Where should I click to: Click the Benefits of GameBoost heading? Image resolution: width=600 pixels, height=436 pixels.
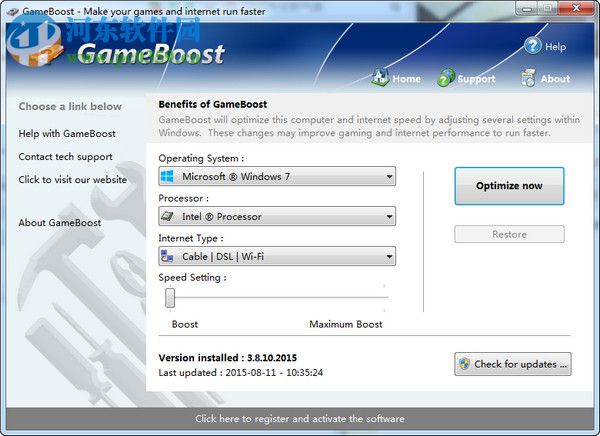pos(213,104)
